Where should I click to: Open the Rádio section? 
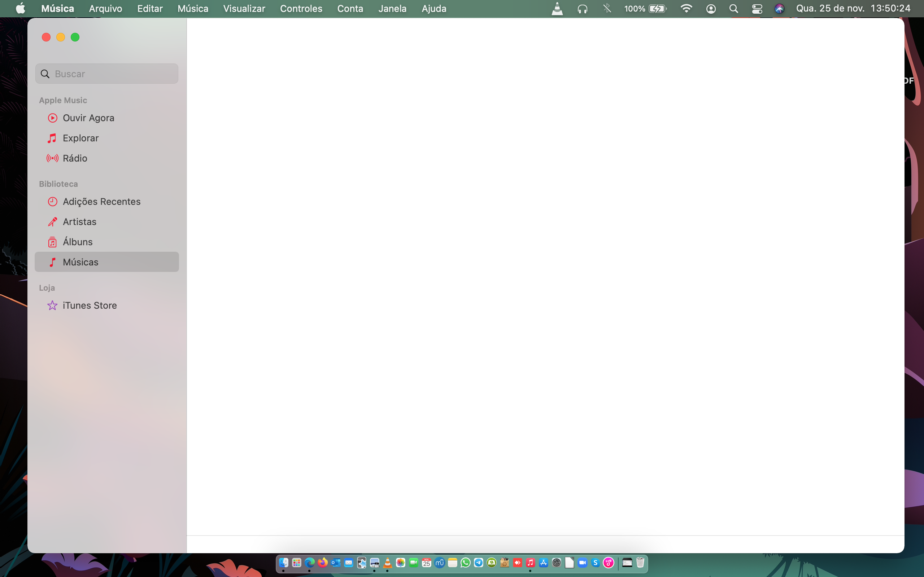pos(75,158)
